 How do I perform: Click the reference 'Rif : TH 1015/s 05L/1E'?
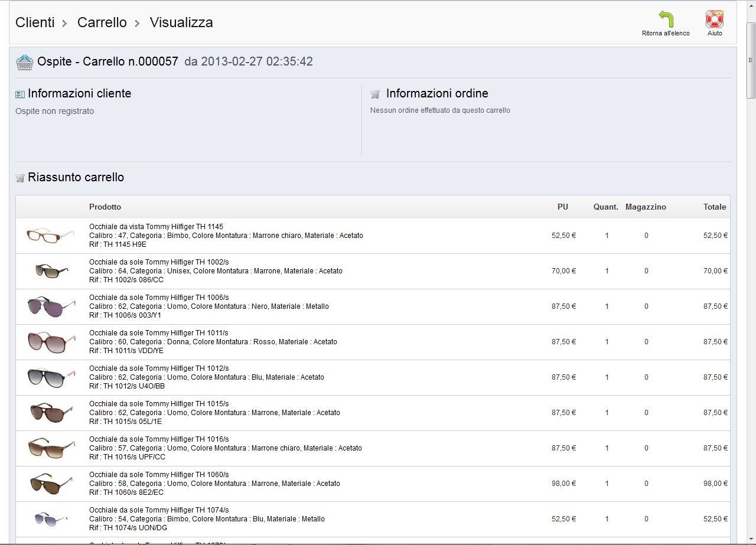pos(125,422)
